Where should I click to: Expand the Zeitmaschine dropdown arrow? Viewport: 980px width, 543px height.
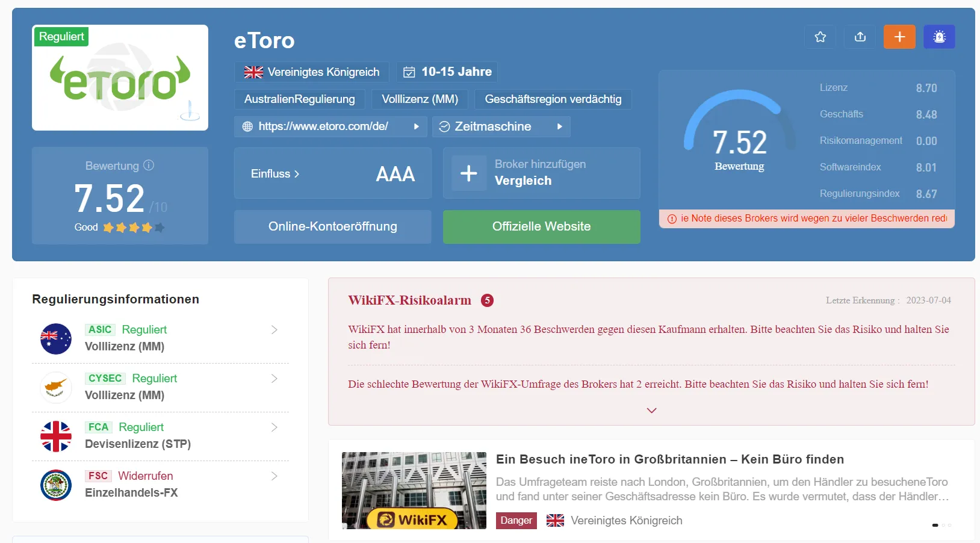click(559, 126)
